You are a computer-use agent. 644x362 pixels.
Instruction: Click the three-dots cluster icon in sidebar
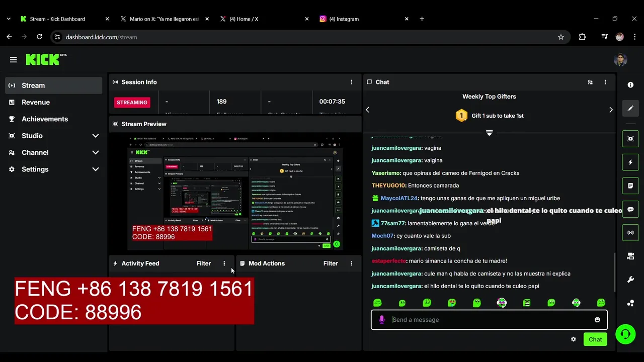(630, 303)
